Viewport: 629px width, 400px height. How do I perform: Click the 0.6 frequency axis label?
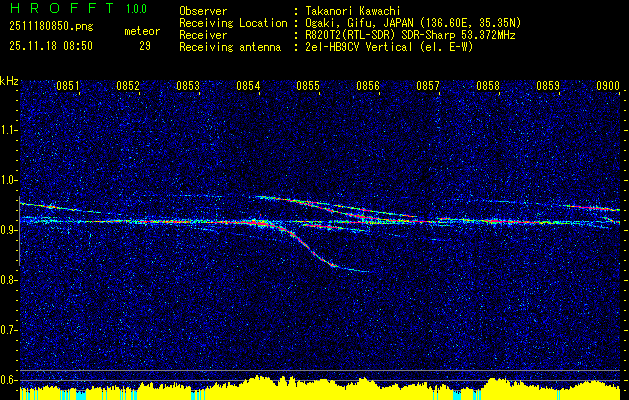9,380
